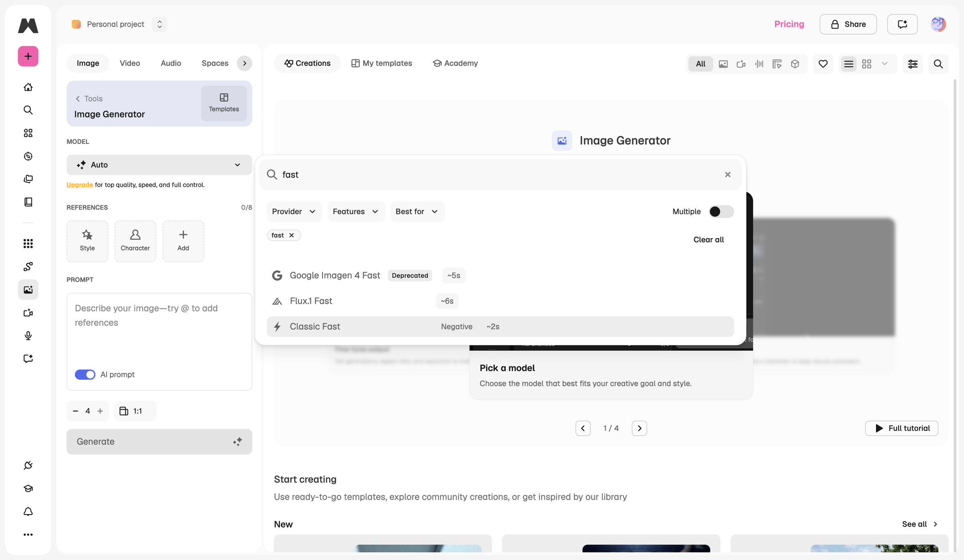
Task: Expand the Provider filter dropdown
Action: point(294,212)
